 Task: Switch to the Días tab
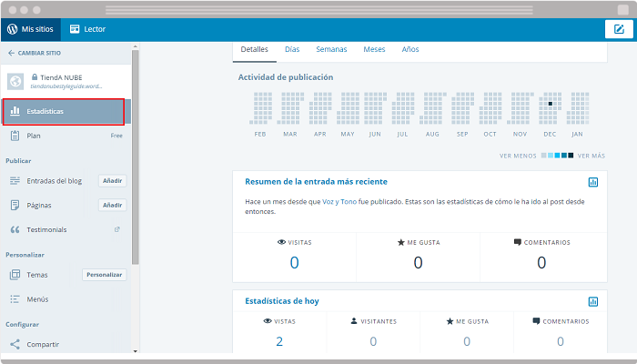coord(292,49)
